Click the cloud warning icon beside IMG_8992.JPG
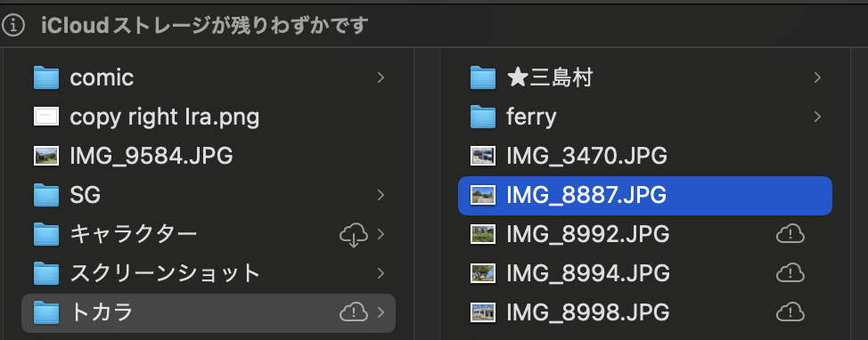The image size is (868, 340). (790, 234)
